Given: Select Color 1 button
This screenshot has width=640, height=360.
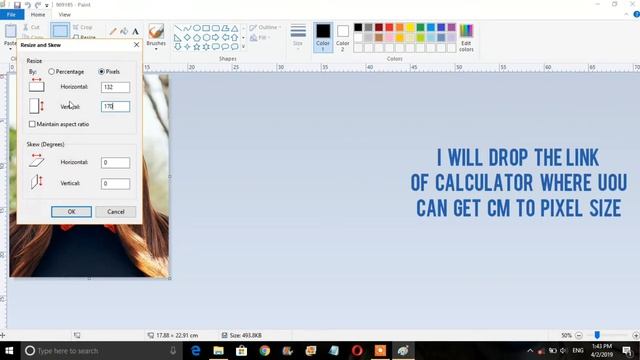Looking at the screenshot, I should [323, 37].
